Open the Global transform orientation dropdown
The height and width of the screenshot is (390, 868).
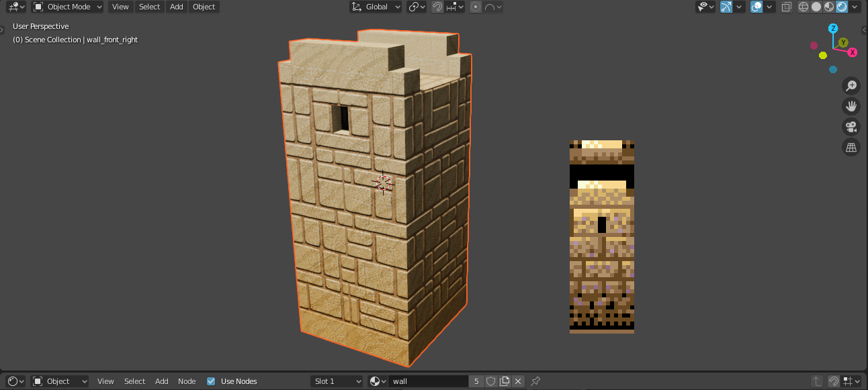click(376, 7)
